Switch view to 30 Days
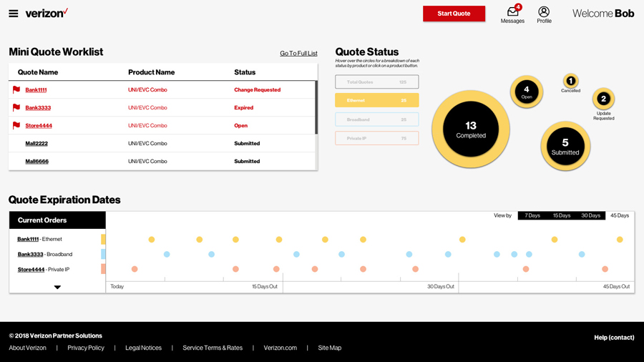644x362 pixels. (590, 215)
